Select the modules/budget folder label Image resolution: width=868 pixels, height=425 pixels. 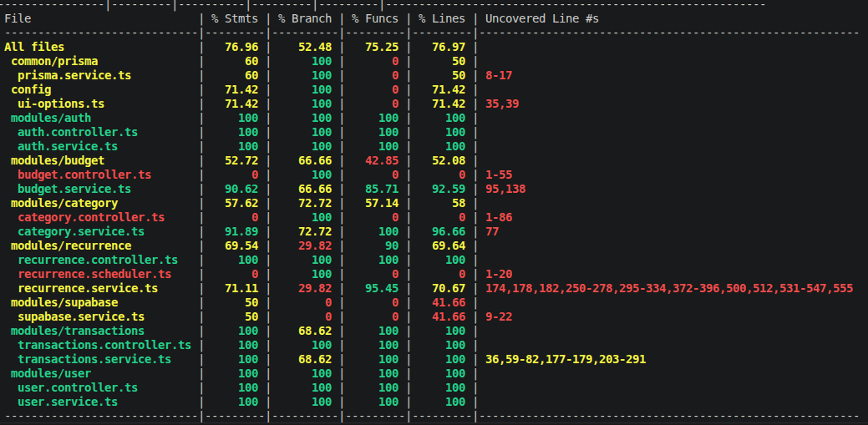pyautogui.click(x=58, y=160)
